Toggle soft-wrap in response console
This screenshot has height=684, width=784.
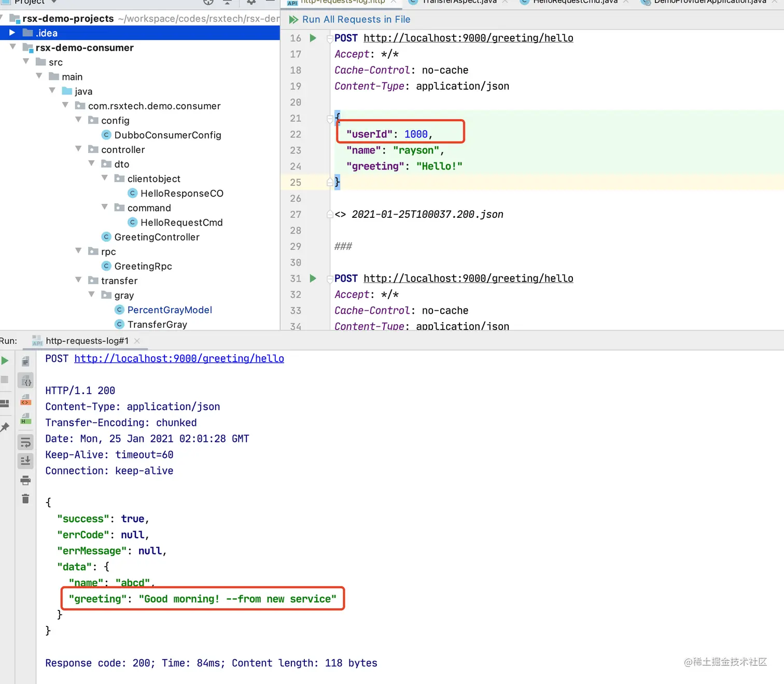point(25,442)
